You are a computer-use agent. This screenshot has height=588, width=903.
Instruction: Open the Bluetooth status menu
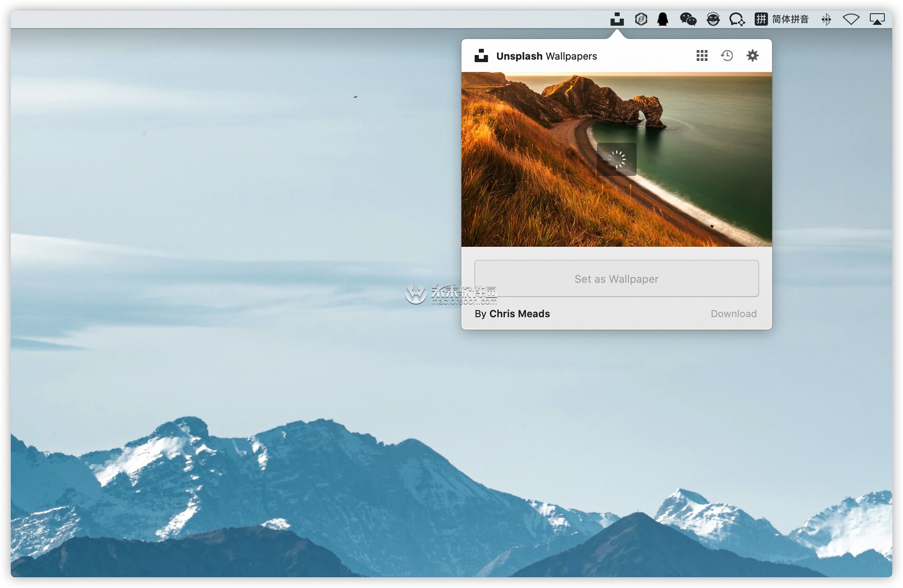point(826,19)
